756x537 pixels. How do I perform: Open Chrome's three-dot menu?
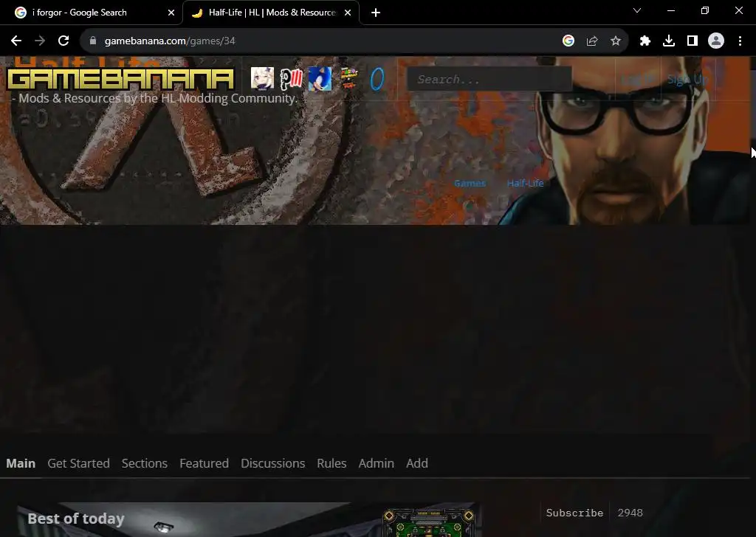coord(740,41)
